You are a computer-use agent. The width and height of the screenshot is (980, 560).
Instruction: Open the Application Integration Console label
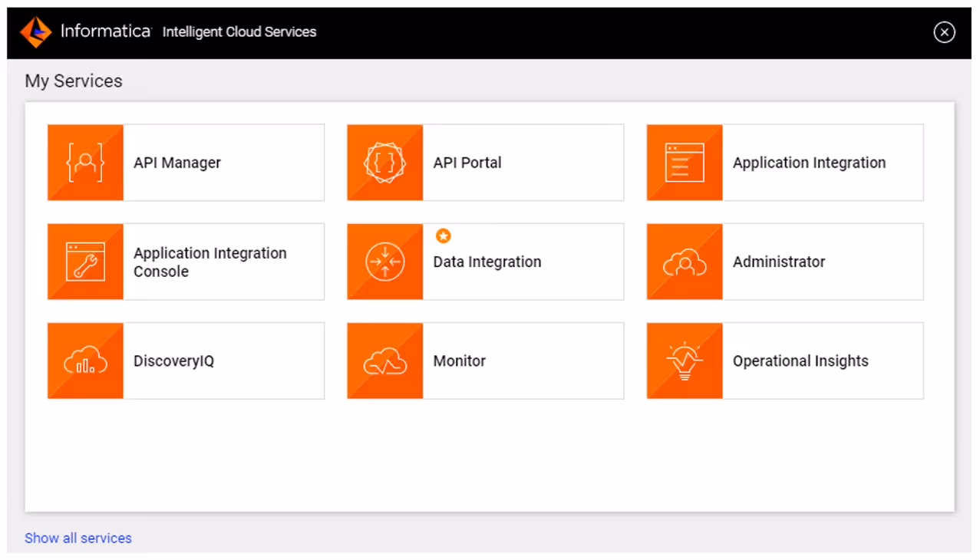pos(210,262)
